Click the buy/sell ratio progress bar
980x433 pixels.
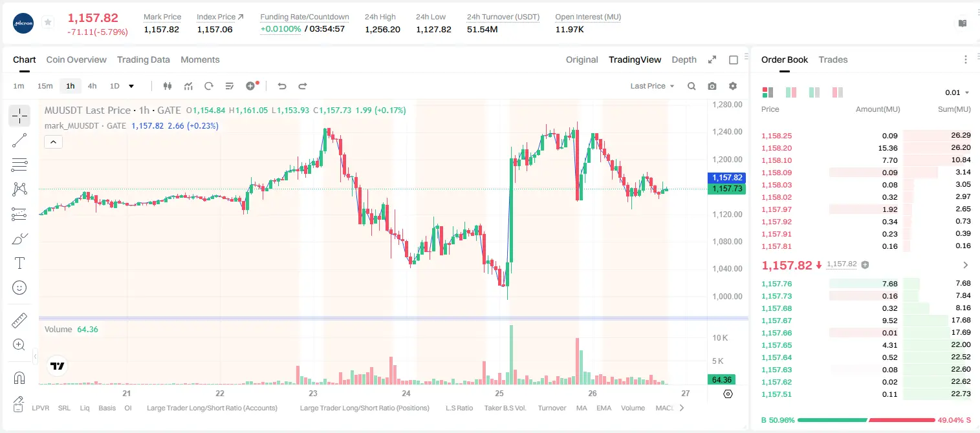pyautogui.click(x=867, y=420)
